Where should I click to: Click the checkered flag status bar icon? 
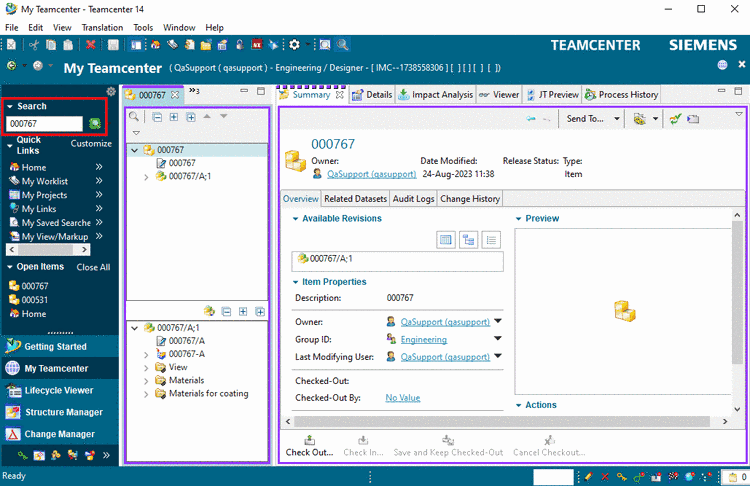pos(673,476)
